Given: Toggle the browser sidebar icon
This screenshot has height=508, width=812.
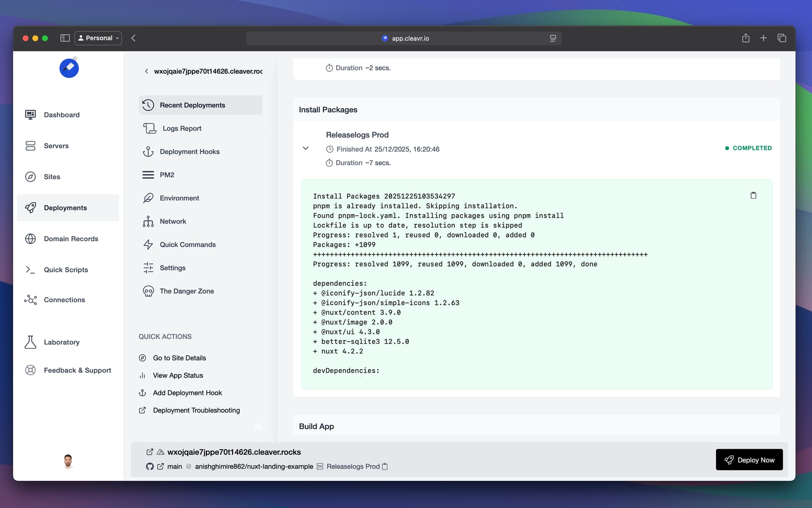Looking at the screenshot, I should pos(65,38).
